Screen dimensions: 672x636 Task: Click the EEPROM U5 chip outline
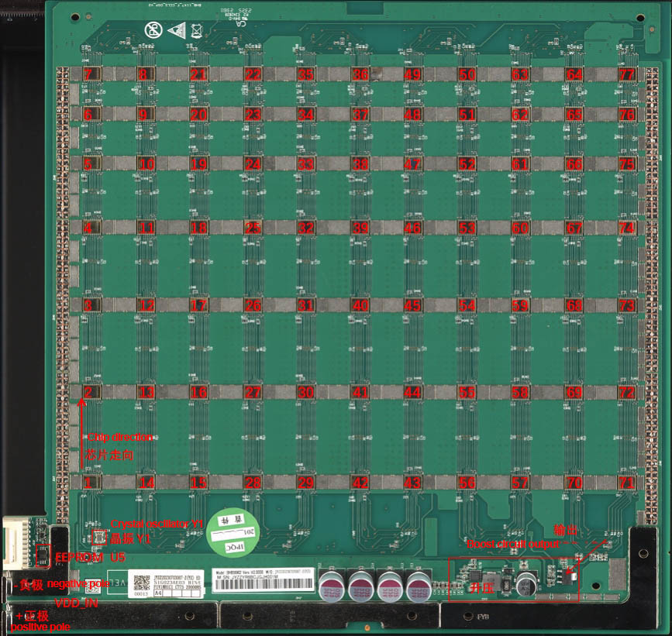click(x=44, y=555)
